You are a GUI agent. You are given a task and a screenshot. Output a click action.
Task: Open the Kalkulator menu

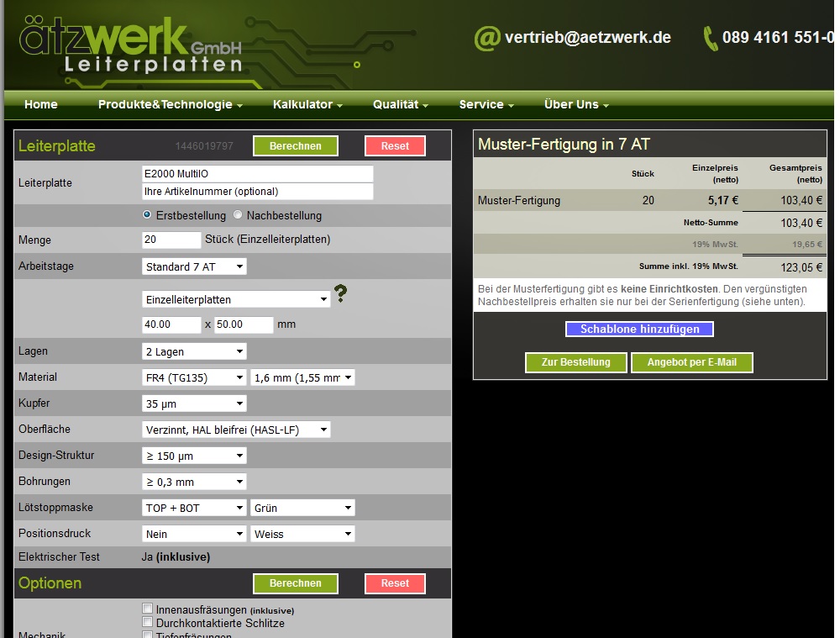click(x=307, y=105)
